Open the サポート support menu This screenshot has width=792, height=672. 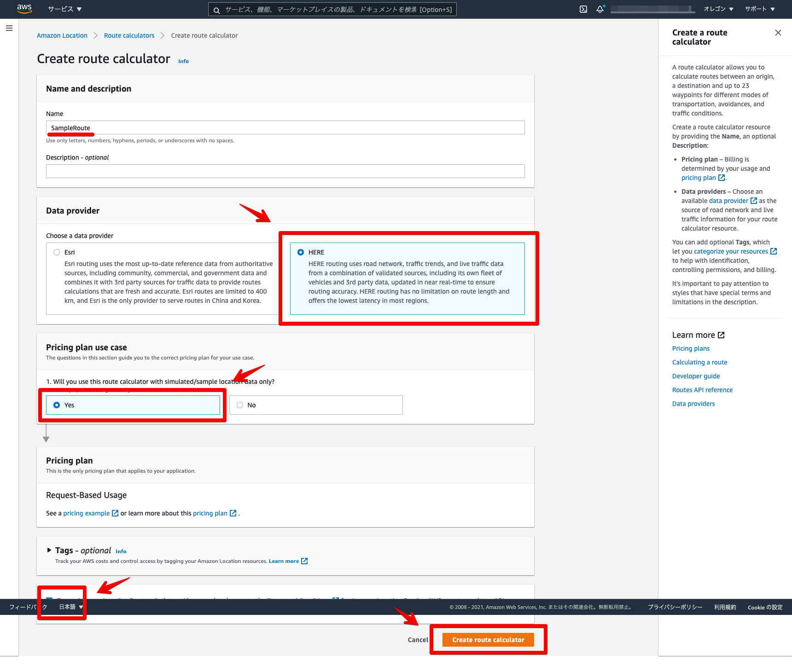coord(760,9)
